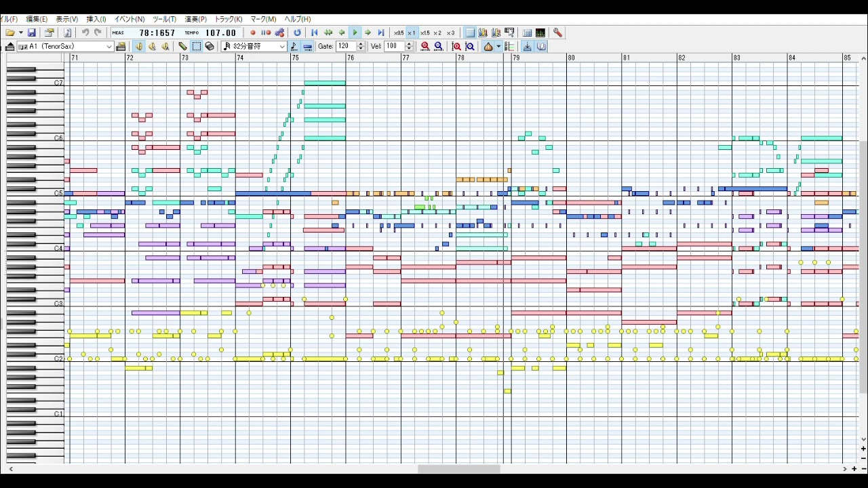Jump to the end of the song
This screenshot has height=488, width=868.
click(x=381, y=33)
